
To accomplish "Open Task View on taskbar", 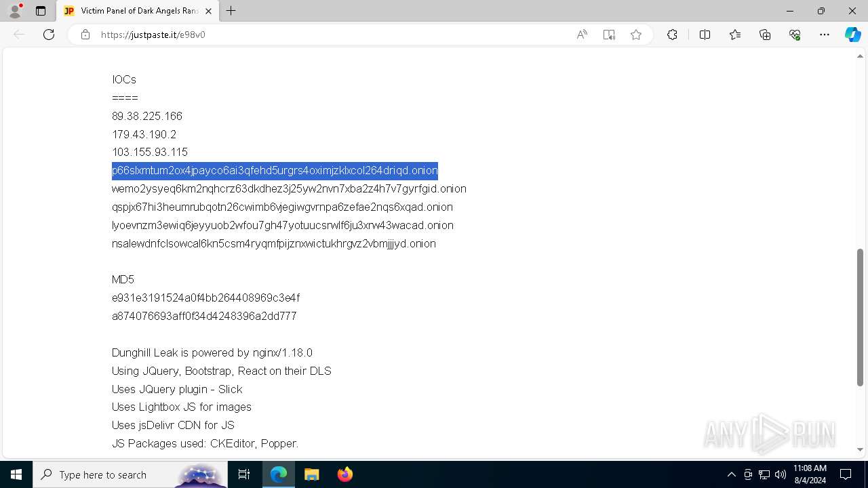I will 244,474.
